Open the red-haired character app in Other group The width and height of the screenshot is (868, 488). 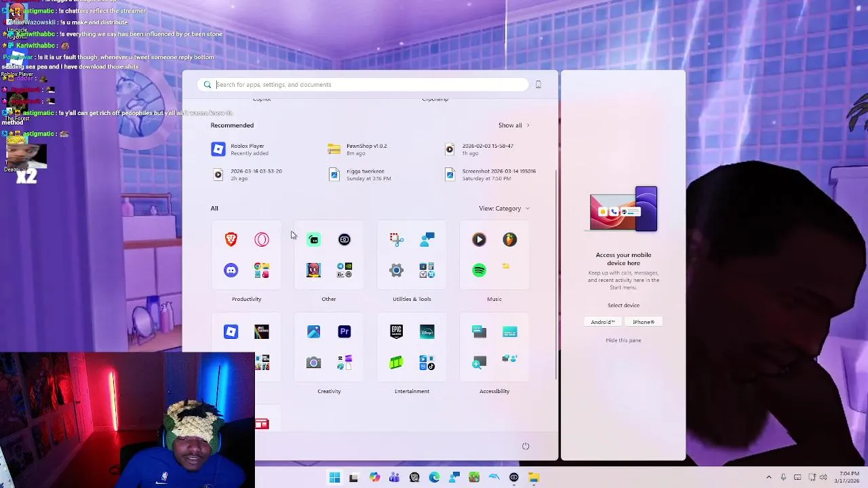(313, 270)
